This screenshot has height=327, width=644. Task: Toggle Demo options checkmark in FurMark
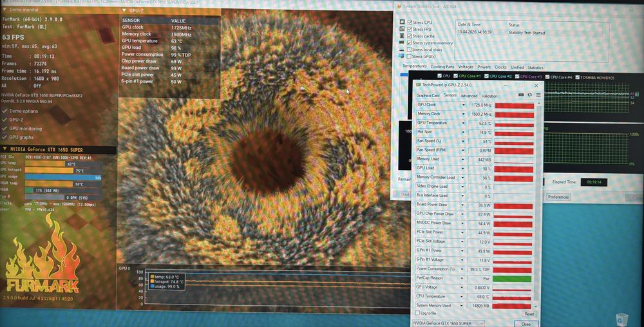pos(5,111)
